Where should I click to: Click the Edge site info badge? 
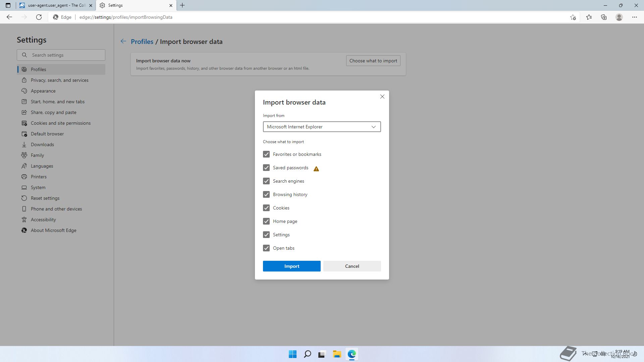pyautogui.click(x=62, y=17)
